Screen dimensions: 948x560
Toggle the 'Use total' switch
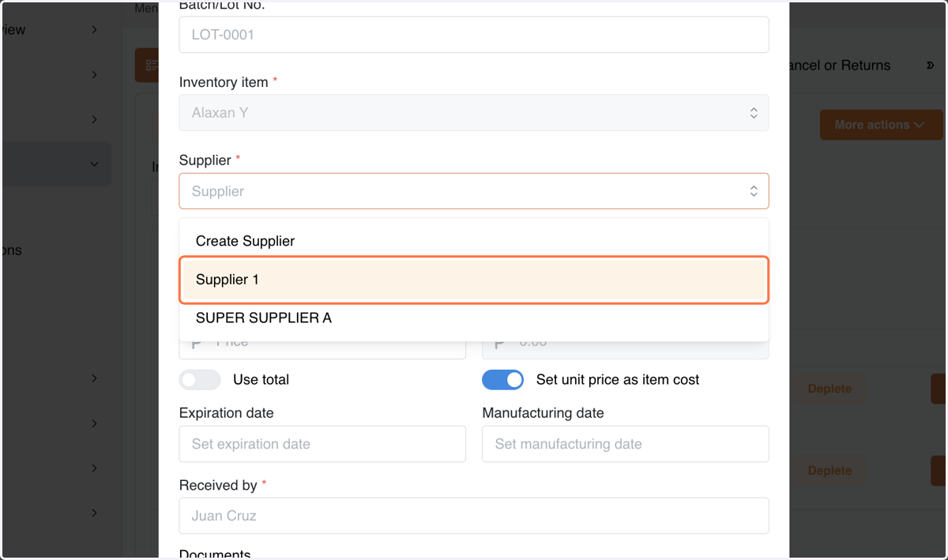coord(200,380)
